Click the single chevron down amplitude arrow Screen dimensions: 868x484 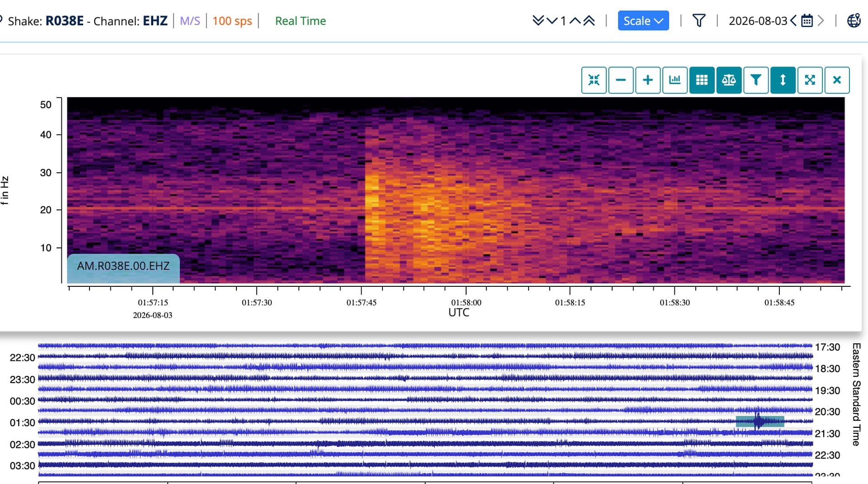tap(552, 21)
